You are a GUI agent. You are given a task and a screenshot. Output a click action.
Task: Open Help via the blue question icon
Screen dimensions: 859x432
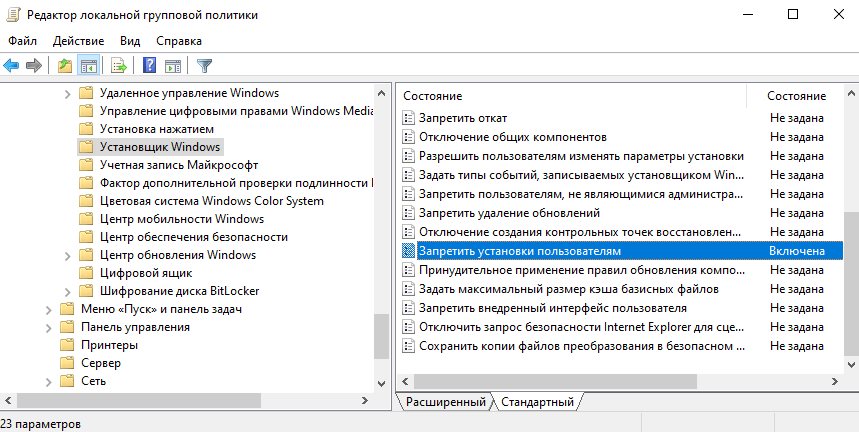(149, 66)
